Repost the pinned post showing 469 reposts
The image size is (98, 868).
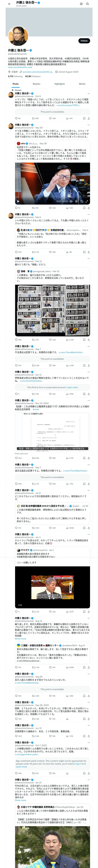(35, 118)
